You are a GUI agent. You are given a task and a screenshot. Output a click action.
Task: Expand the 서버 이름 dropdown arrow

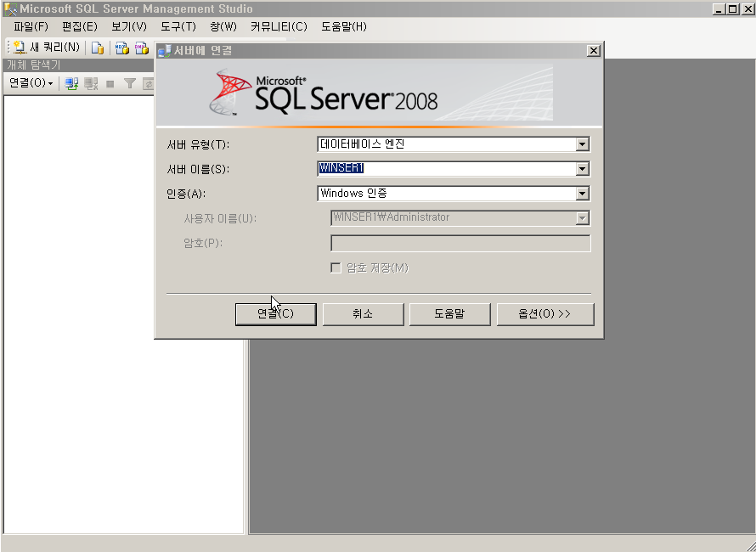point(582,169)
